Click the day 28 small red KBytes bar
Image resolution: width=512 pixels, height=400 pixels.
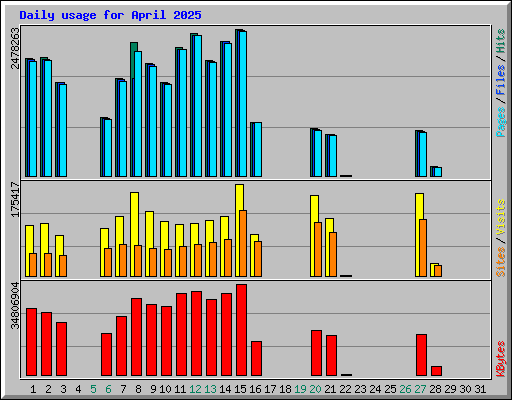[436, 371]
